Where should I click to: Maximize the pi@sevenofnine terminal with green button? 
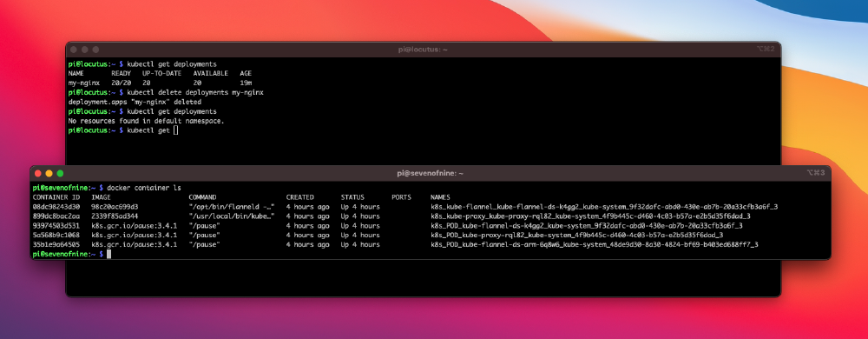tap(61, 173)
